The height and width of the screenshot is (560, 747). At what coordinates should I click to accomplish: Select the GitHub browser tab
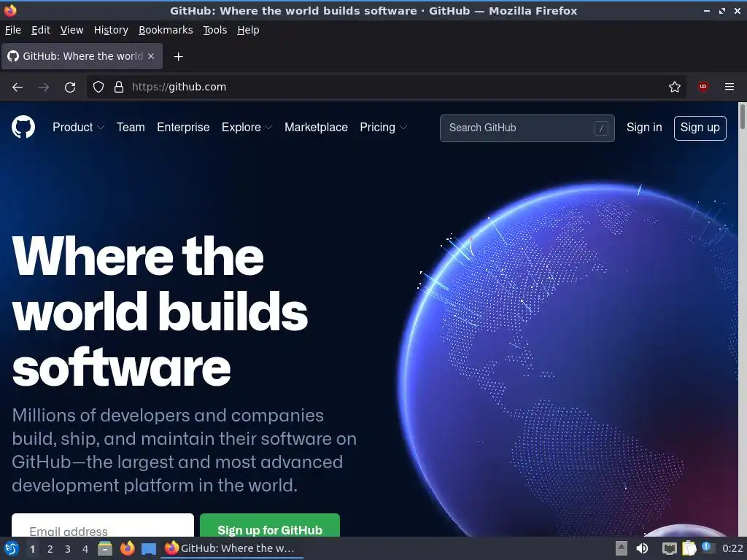pos(82,56)
